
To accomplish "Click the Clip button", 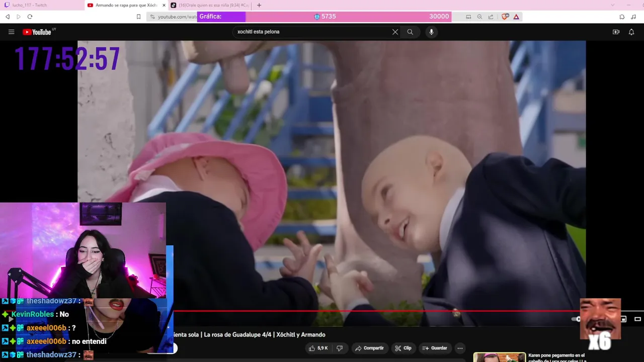I will (x=403, y=348).
